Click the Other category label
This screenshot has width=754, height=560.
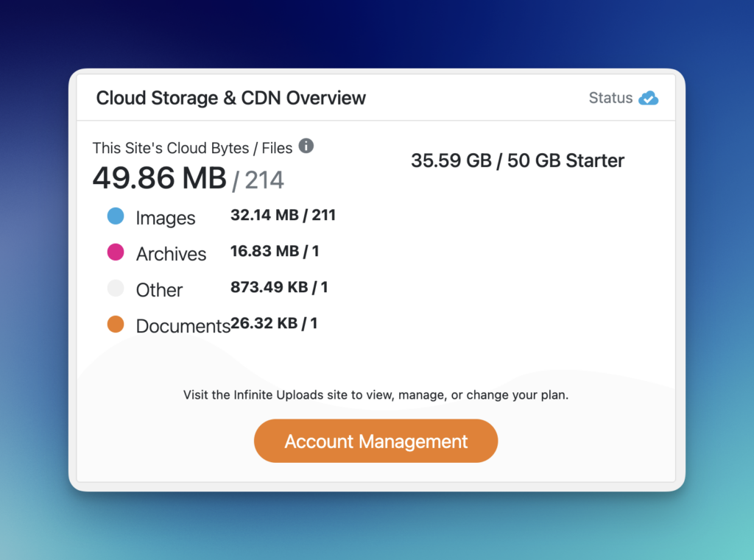click(159, 290)
